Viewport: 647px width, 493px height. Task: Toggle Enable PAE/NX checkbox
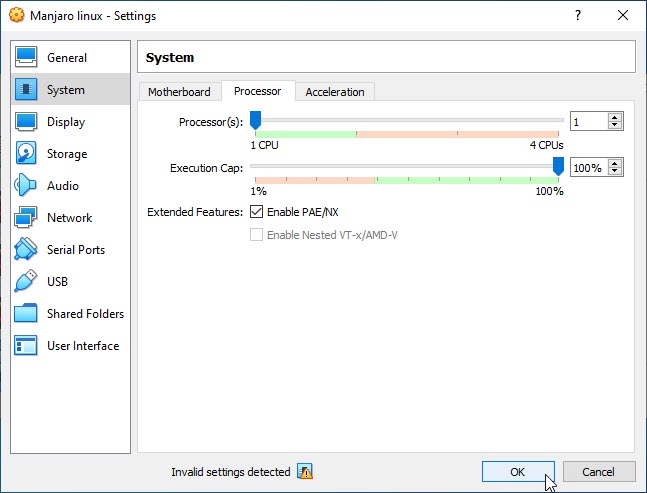[256, 212]
